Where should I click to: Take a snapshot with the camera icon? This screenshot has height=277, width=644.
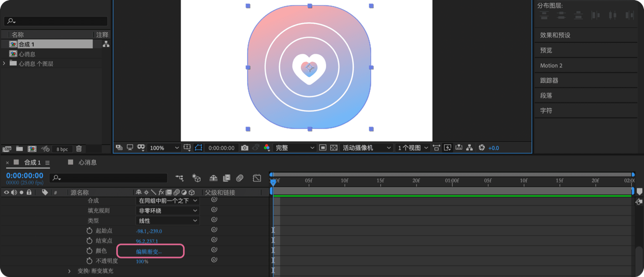coord(245,148)
